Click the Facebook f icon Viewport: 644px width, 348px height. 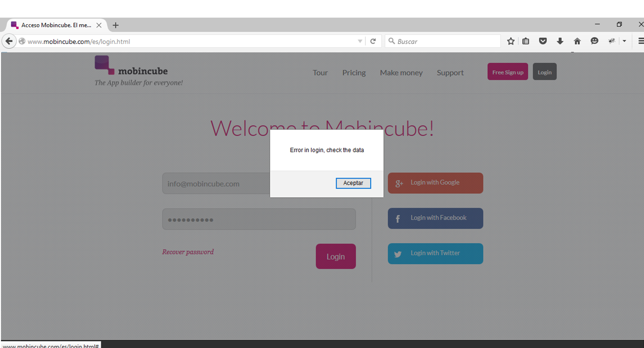[x=398, y=219]
